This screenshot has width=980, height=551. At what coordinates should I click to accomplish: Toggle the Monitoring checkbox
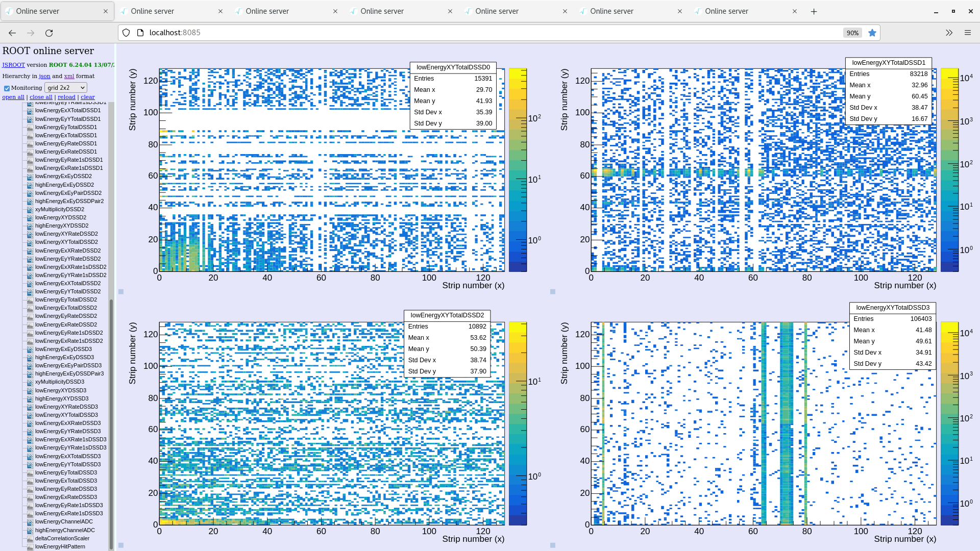pyautogui.click(x=7, y=88)
